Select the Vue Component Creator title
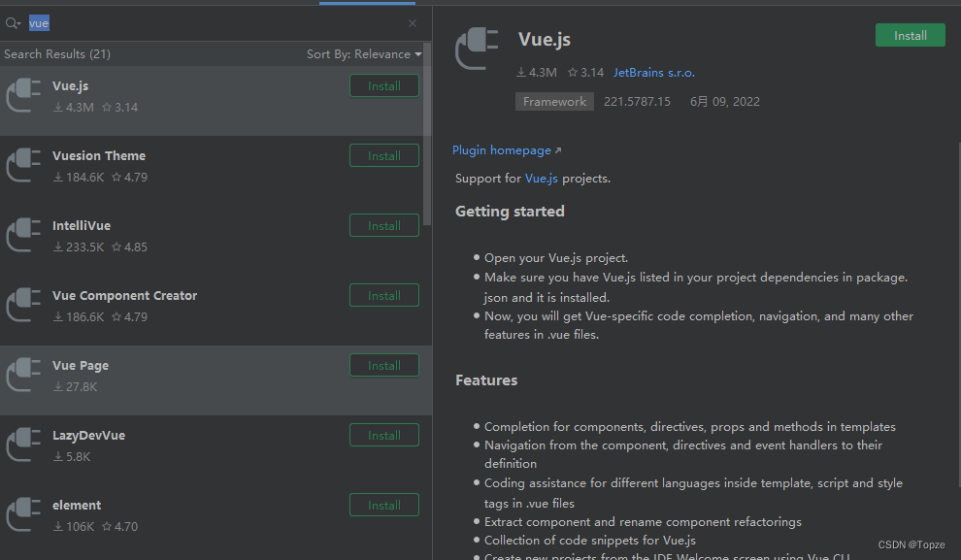The image size is (961, 560). click(x=124, y=295)
